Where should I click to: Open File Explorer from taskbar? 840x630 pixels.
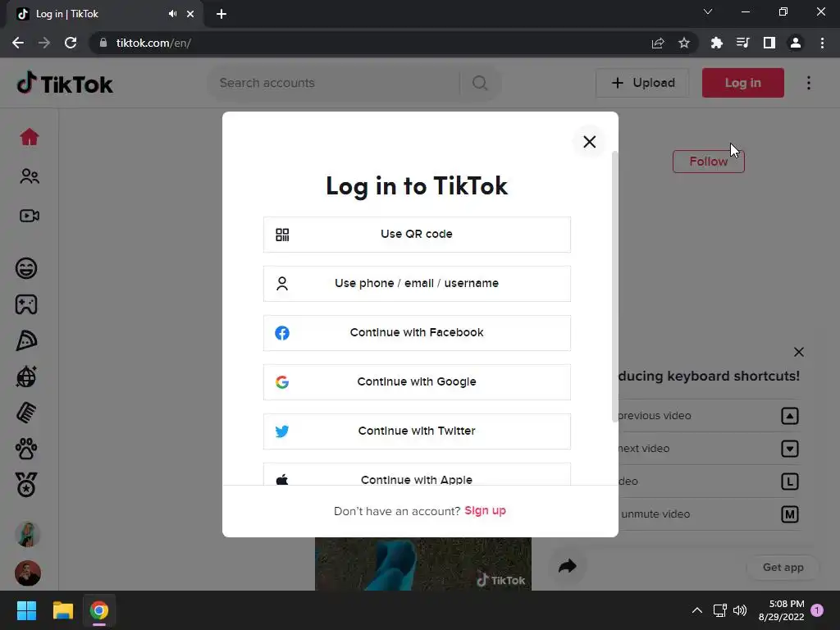pos(62,610)
